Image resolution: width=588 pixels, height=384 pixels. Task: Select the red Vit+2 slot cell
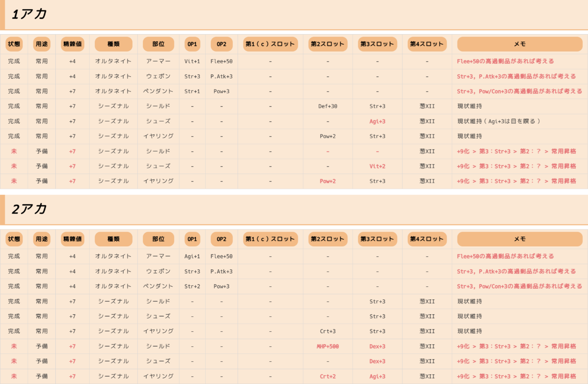pos(377,166)
